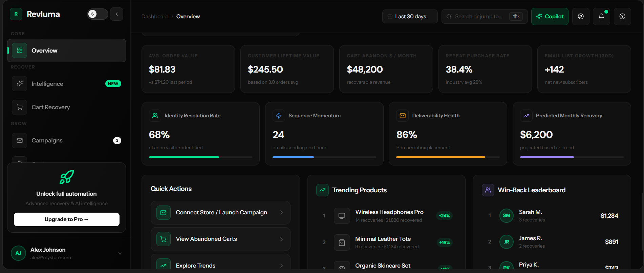644x273 pixels.
Task: Select James R. leaderboard entry
Action: point(552,242)
